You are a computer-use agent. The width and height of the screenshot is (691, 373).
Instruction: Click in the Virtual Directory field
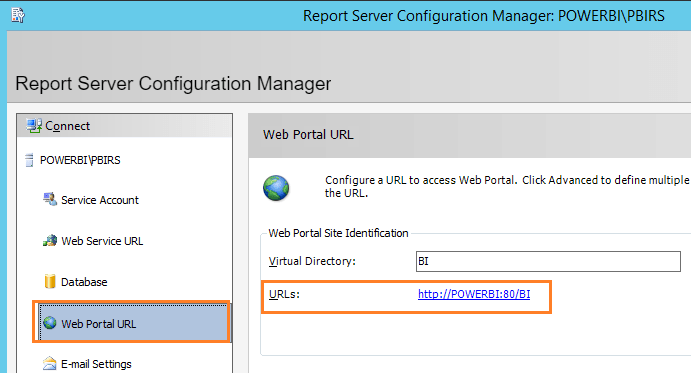coord(548,261)
